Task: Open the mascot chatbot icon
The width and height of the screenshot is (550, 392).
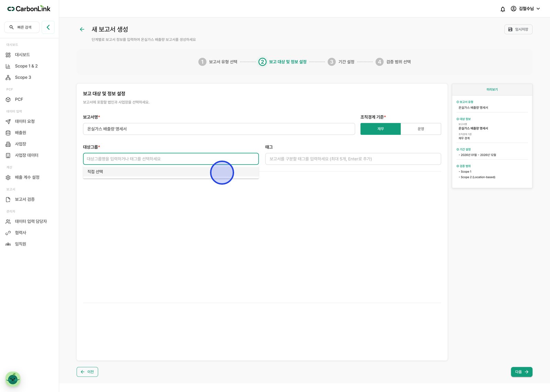Action: pos(13,379)
